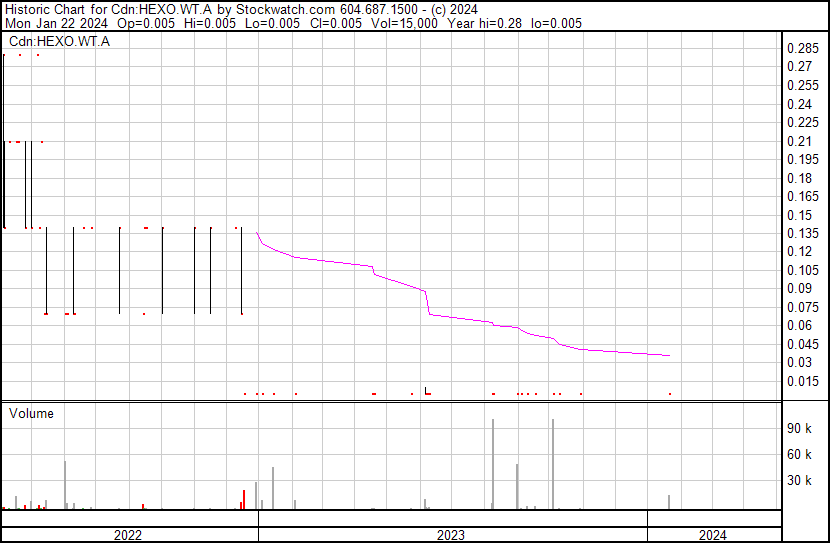Click the 0.15 price axis label
The image size is (830, 543).
click(x=800, y=215)
